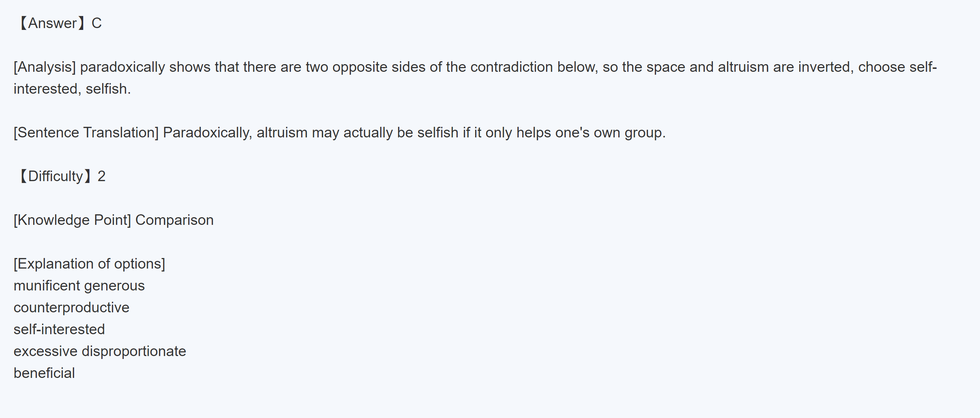980x418 pixels.
Task: Click the 'munificent generous' option line
Action: click(79, 286)
